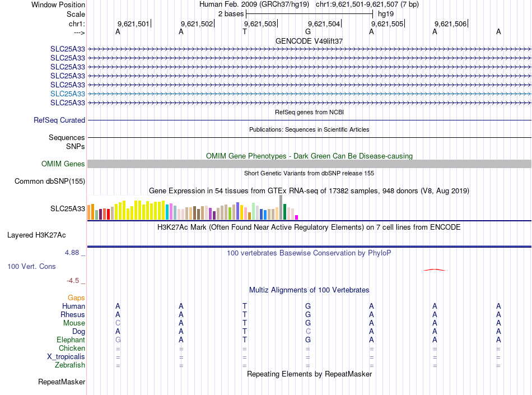
Task: Click the 100 Vert. Cons label
Action: point(31,266)
